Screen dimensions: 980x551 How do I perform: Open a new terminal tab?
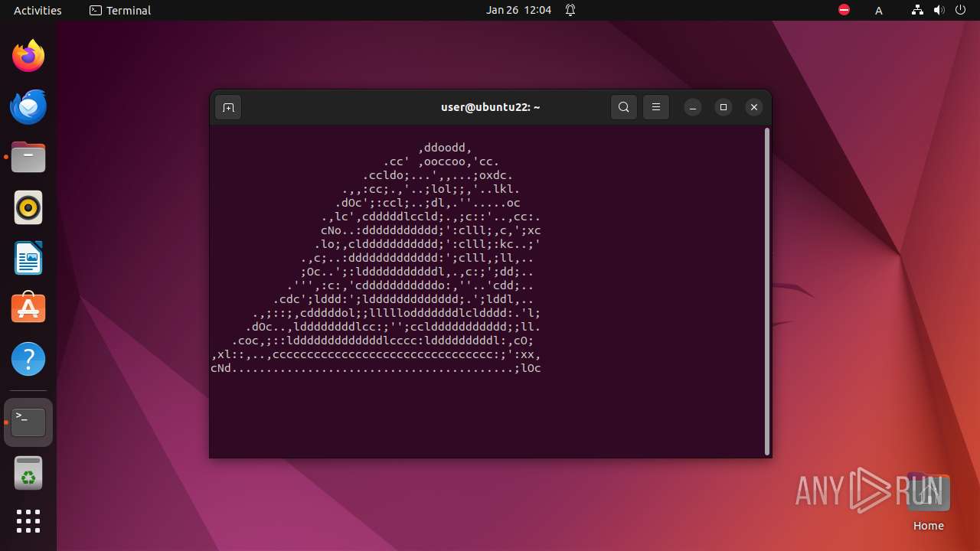(x=228, y=107)
